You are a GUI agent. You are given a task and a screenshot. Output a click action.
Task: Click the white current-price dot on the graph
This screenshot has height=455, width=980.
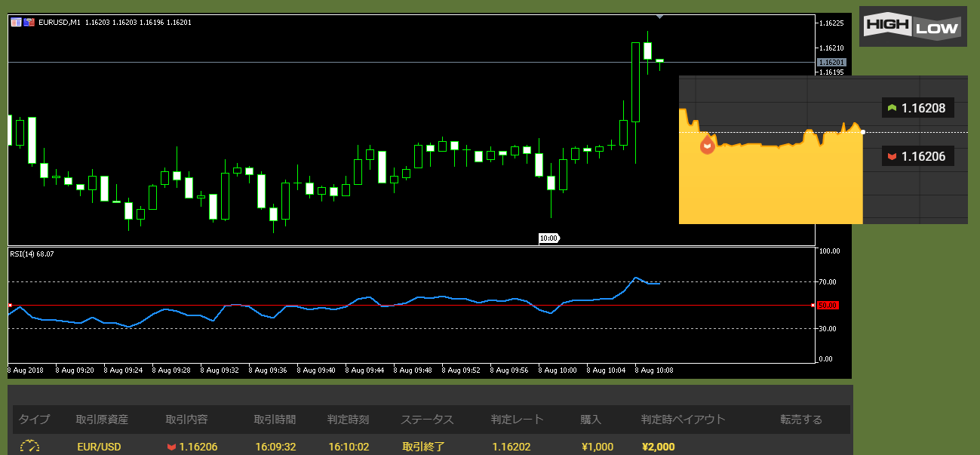pyautogui.click(x=863, y=132)
